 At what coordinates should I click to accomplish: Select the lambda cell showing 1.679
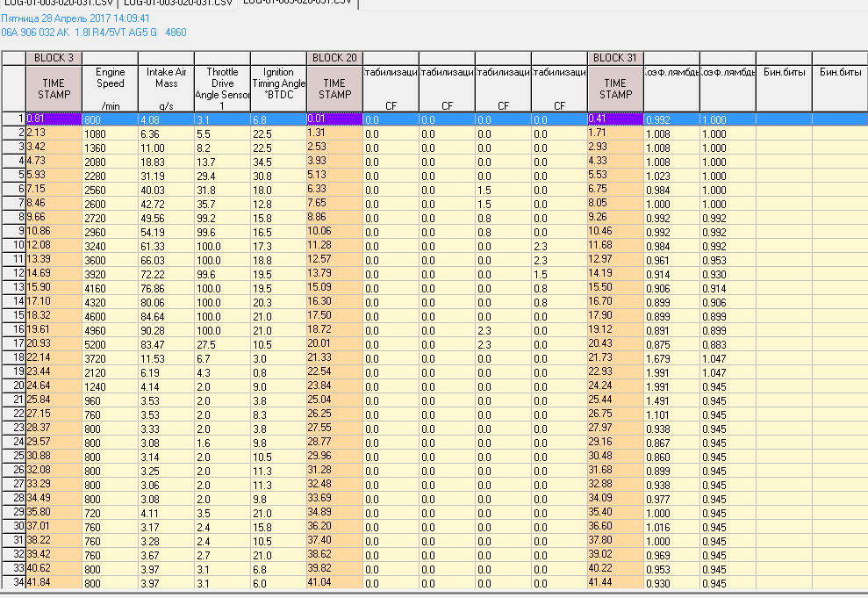671,357
